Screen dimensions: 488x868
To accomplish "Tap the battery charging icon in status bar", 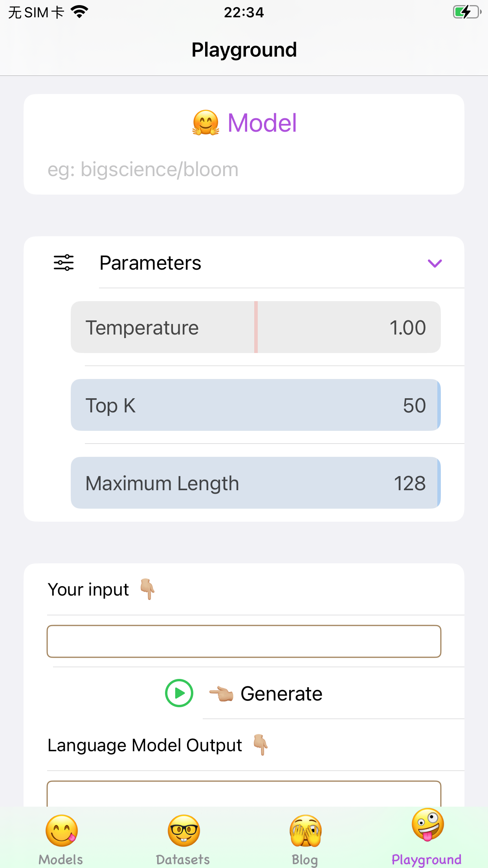I will [466, 12].
